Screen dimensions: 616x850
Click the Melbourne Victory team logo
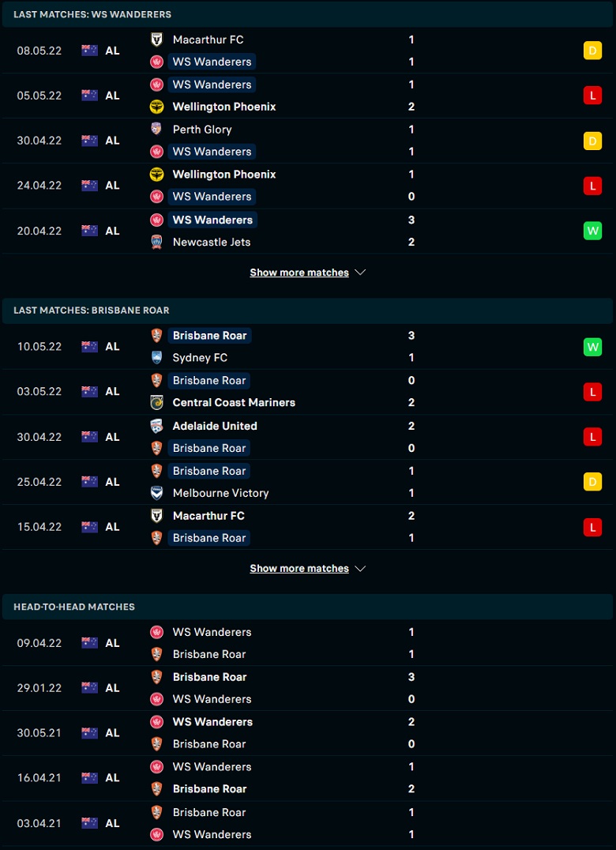(x=156, y=493)
